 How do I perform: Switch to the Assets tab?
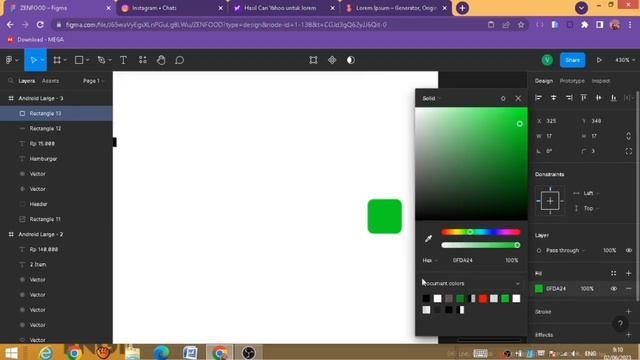(50, 81)
